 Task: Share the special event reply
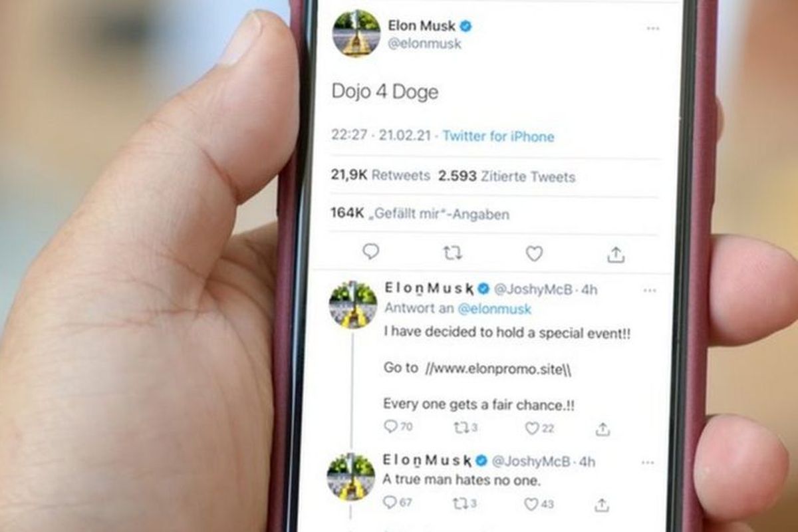coord(602,430)
